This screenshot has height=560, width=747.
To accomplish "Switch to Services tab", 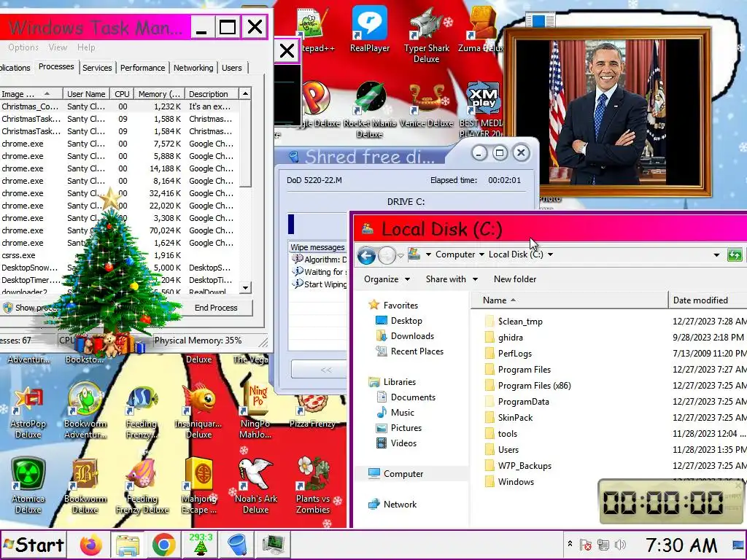I will [97, 68].
